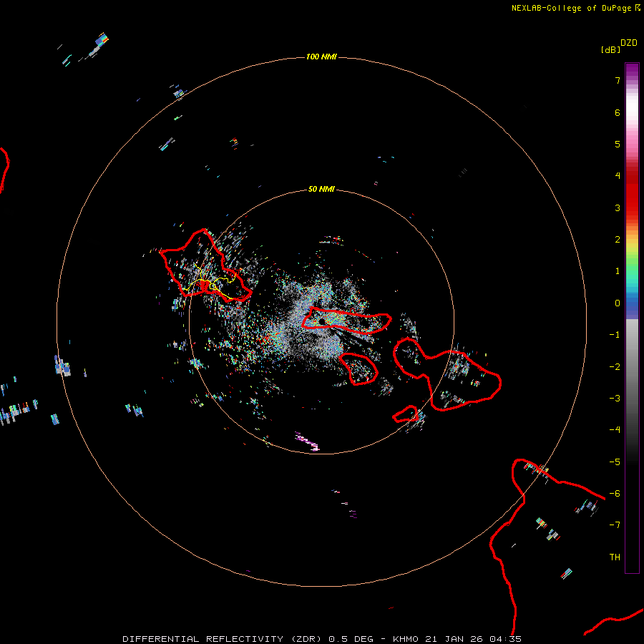644x644 pixels.
Task: Click the -7 value on color scale
Action: pos(615,525)
